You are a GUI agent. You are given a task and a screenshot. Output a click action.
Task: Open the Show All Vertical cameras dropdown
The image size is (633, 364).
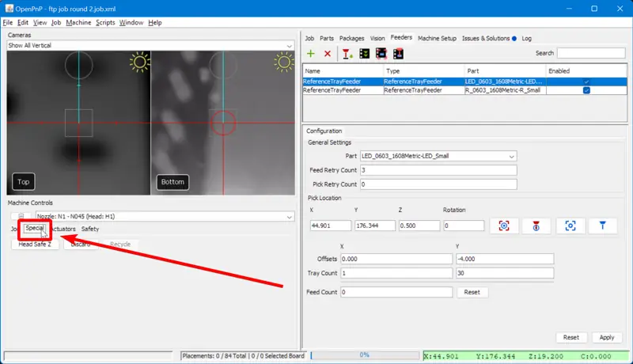pyautogui.click(x=150, y=46)
